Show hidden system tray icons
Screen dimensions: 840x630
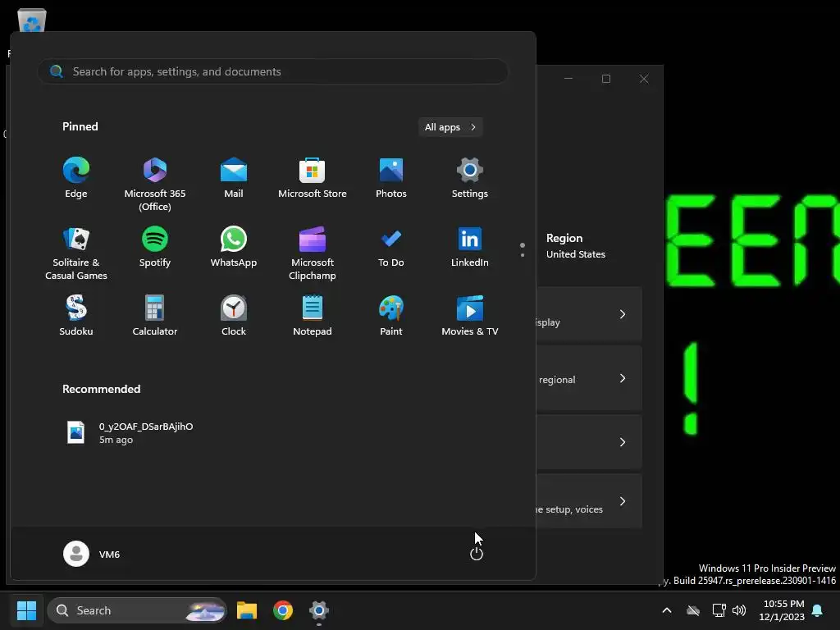tap(667, 610)
